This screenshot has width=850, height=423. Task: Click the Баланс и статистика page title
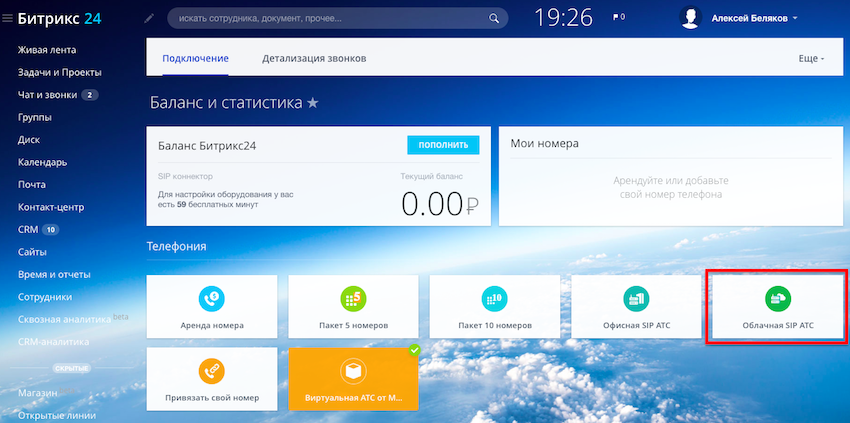tap(226, 103)
